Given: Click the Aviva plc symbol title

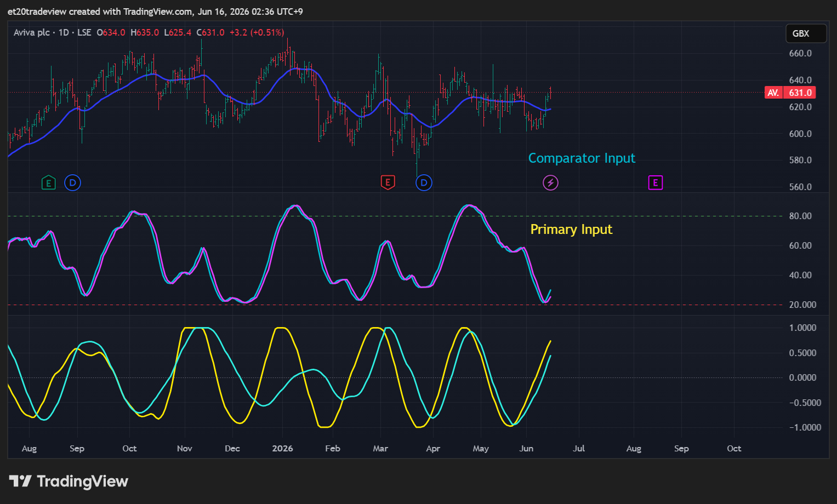Looking at the screenshot, I should point(32,32).
